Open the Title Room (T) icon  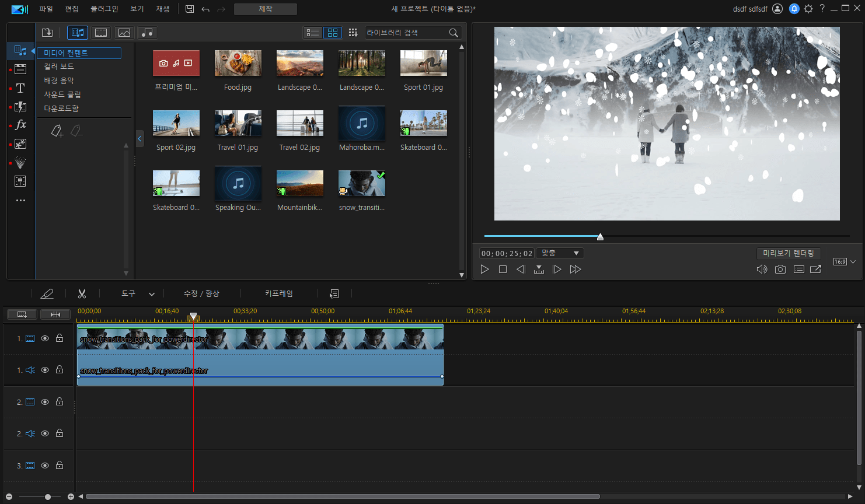[20, 88]
